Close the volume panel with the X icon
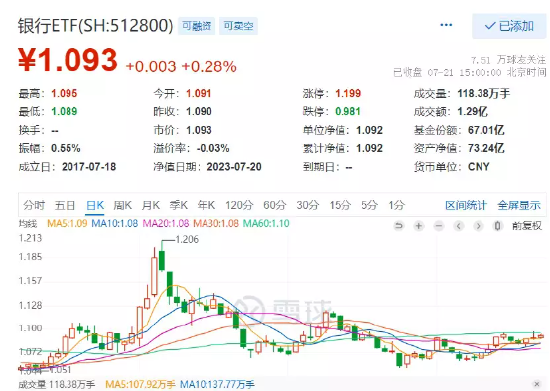Screen dimensions: 550x391 pos(536,384)
